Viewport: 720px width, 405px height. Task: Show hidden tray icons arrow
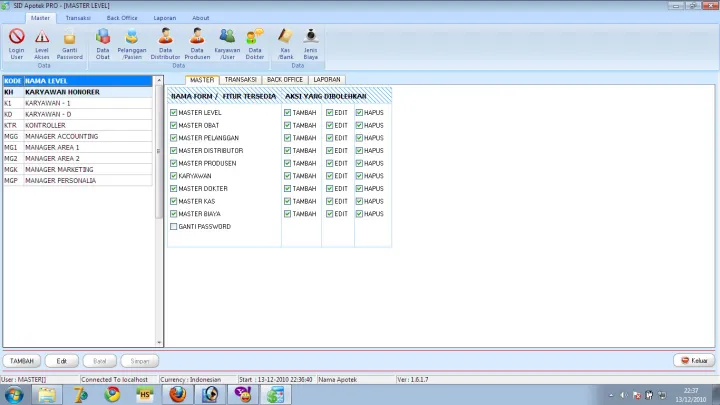[x=611, y=395]
